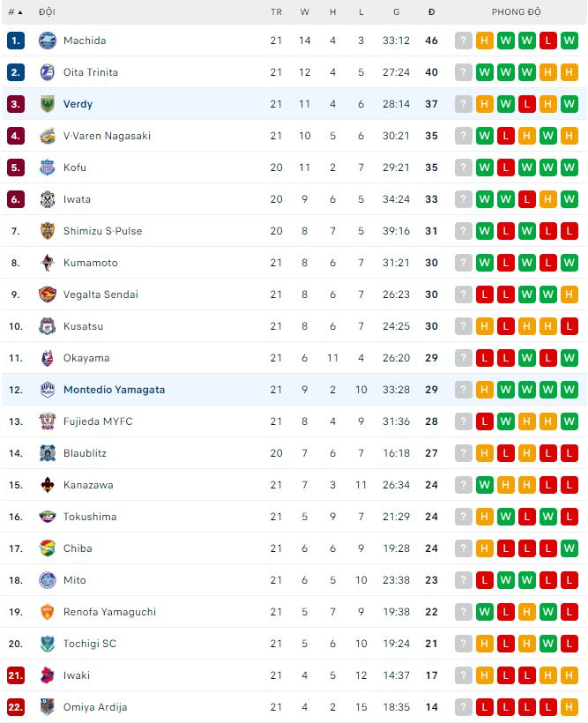Image resolution: width=588 pixels, height=723 pixels.
Task: Click the Vegalta Sendai team logo
Action: click(x=48, y=294)
